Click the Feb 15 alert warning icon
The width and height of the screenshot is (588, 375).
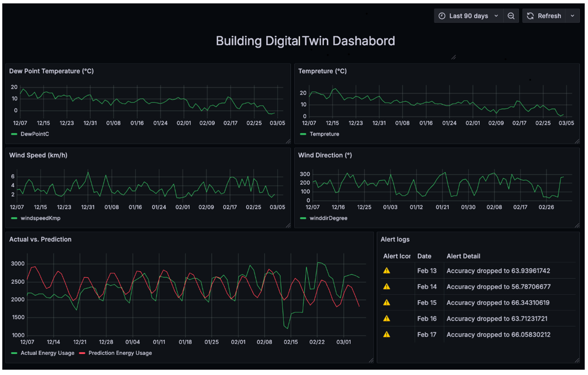point(387,303)
